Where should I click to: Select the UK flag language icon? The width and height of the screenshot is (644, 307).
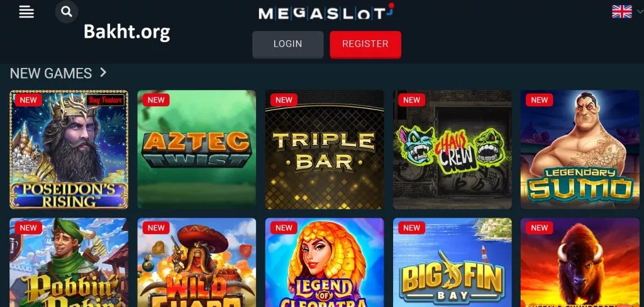622,11
